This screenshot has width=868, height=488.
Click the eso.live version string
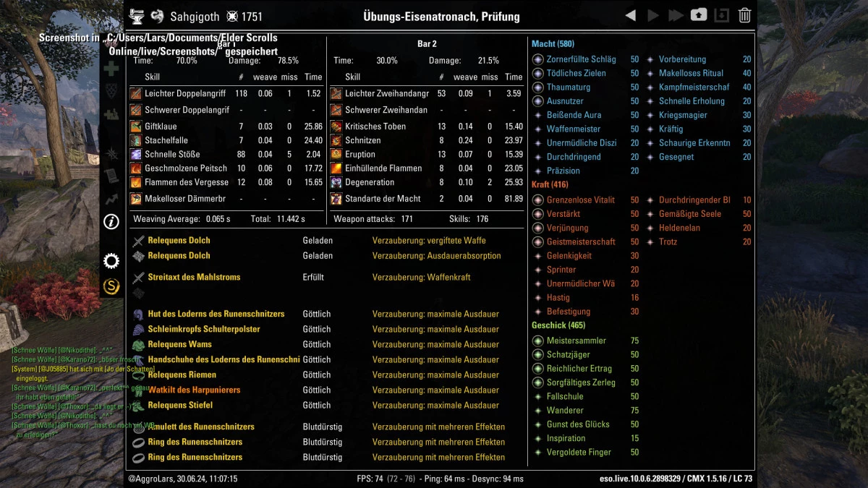676,479
